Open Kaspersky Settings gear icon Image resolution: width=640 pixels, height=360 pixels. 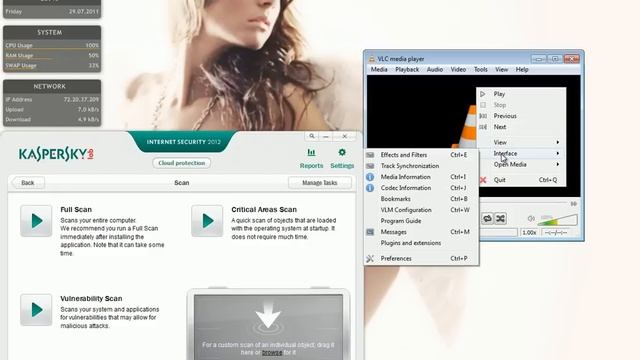coord(342,152)
